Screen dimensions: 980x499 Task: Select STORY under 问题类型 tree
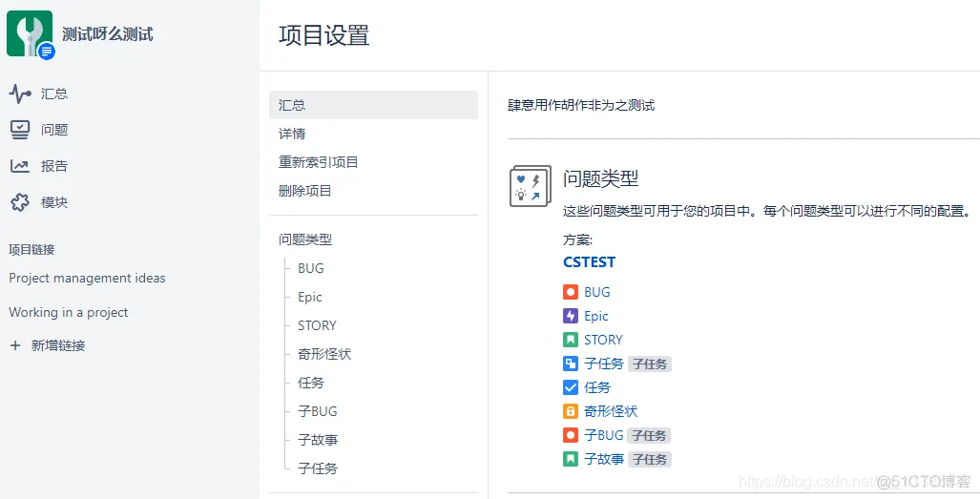317,325
